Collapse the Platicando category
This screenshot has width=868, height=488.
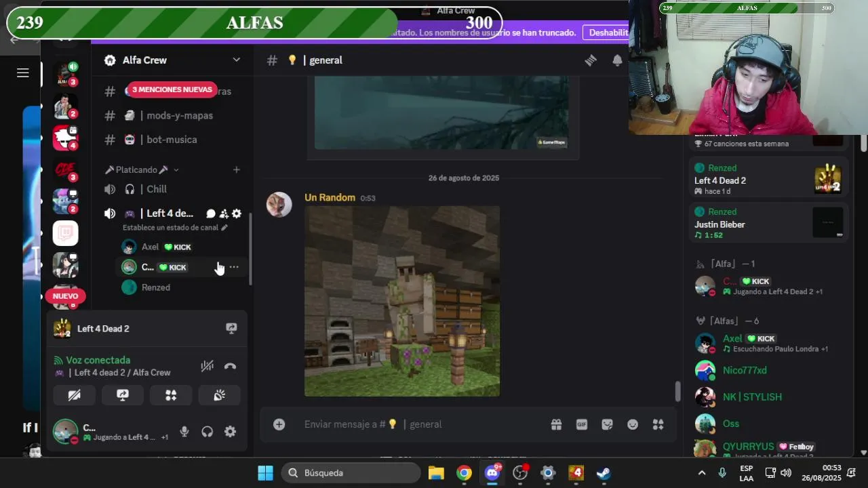click(141, 169)
